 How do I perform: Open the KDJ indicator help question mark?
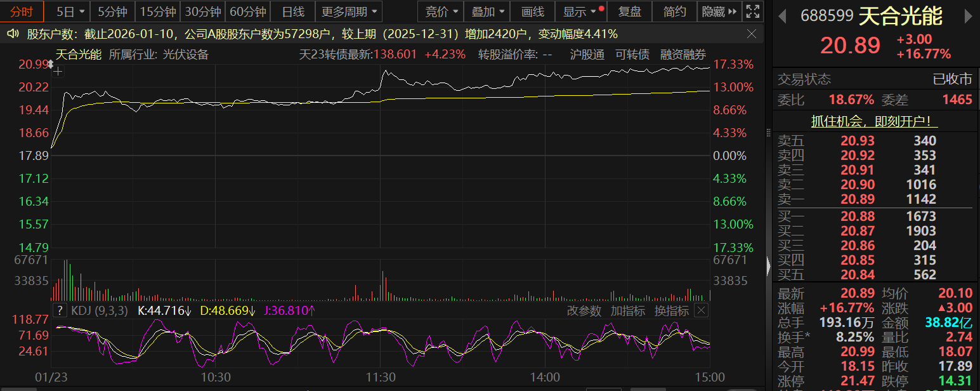60,310
